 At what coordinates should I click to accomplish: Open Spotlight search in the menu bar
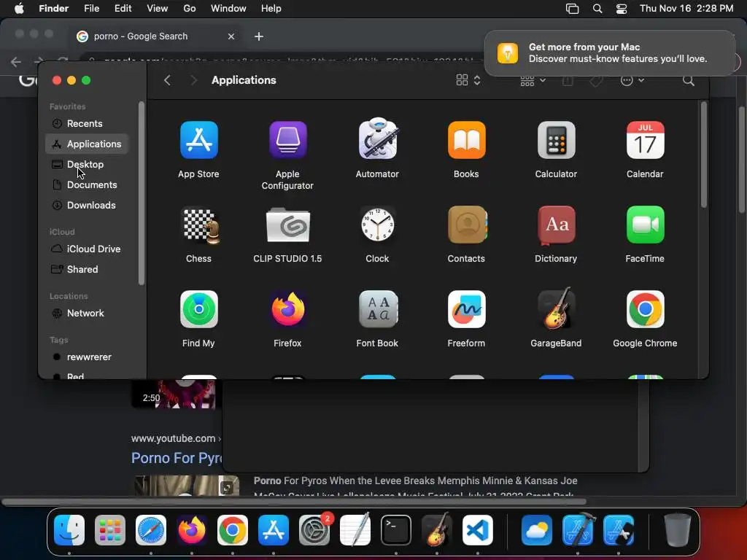[597, 9]
